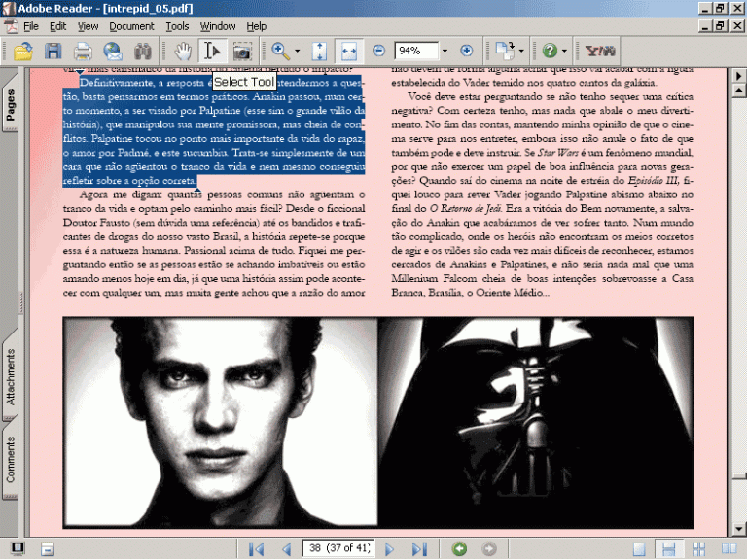747x560 pixels.
Task: Open the View menu
Action: [88, 26]
